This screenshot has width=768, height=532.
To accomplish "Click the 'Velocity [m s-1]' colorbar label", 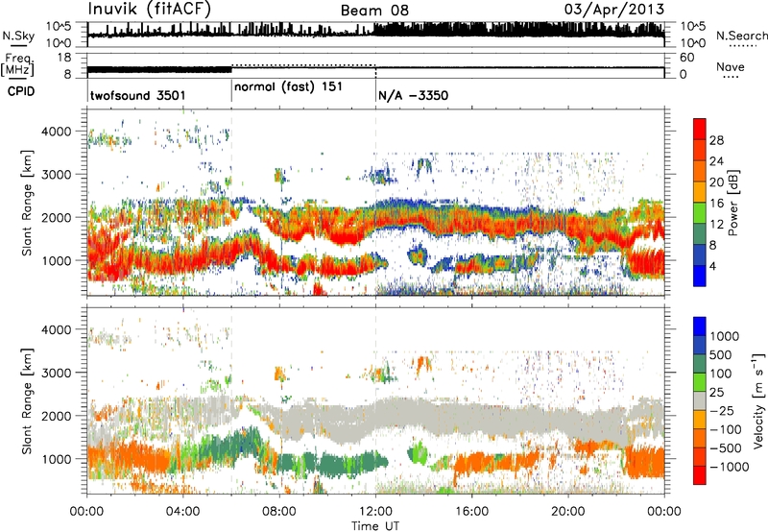I will tap(758, 401).
